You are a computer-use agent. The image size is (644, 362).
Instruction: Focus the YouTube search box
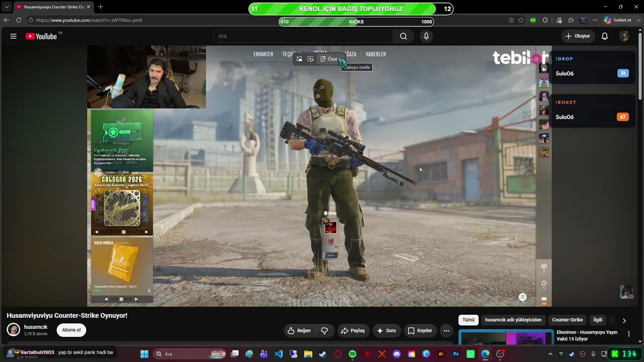(x=303, y=36)
